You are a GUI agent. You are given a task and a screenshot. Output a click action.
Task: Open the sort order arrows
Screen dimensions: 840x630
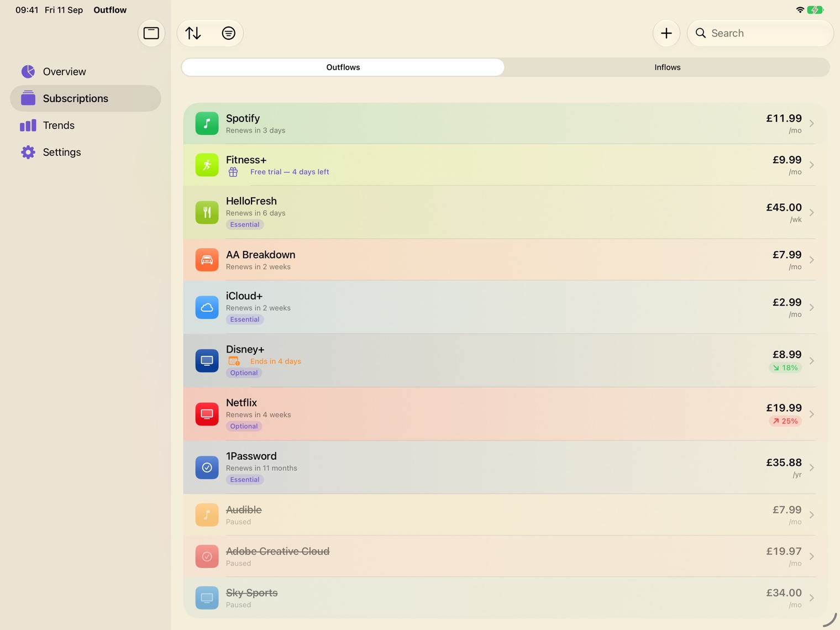[x=193, y=33]
